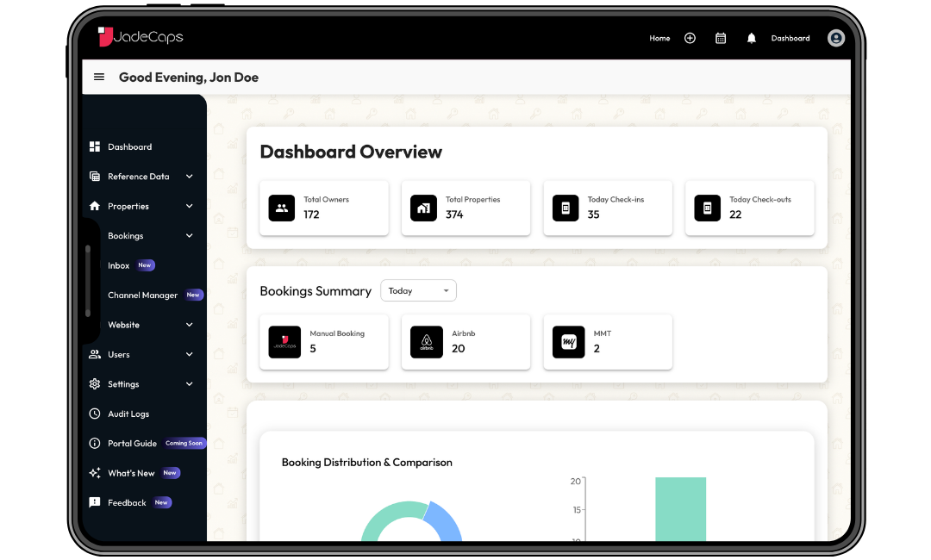Click the MMT bookings count 2
Image resolution: width=931 pixels, height=560 pixels.
point(597,349)
